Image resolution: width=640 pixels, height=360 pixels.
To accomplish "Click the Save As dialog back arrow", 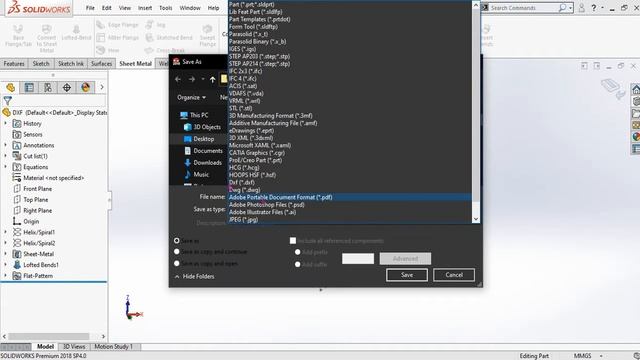I will (178, 80).
